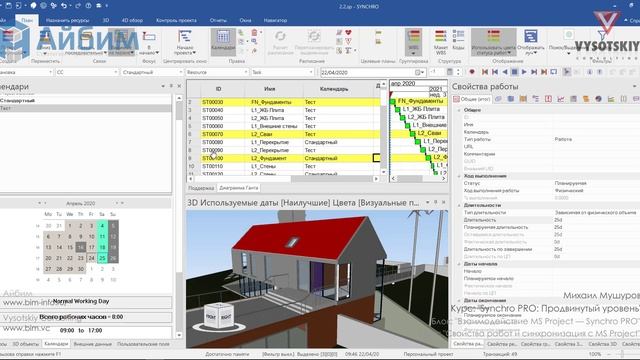This screenshot has height=360, width=640.
Task: Collapse the Общее property section
Action: coord(459,110)
